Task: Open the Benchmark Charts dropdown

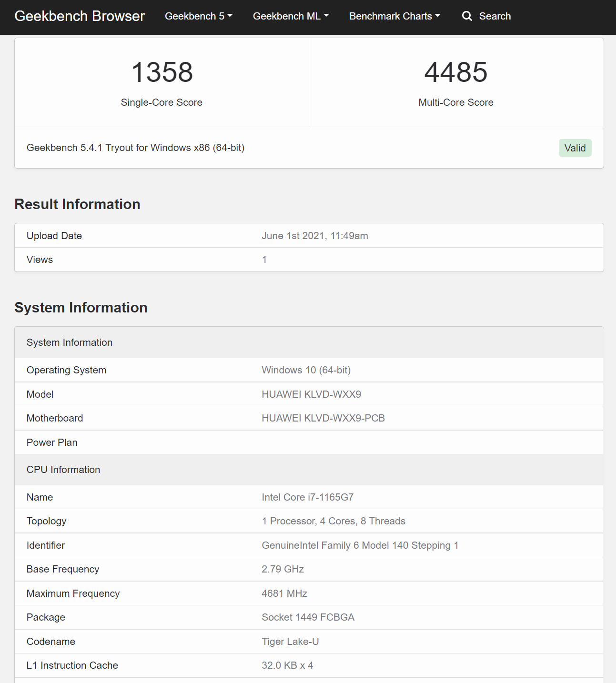Action: click(x=394, y=16)
